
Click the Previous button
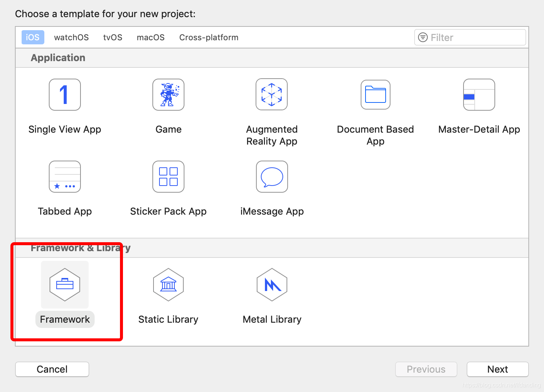pyautogui.click(x=426, y=369)
